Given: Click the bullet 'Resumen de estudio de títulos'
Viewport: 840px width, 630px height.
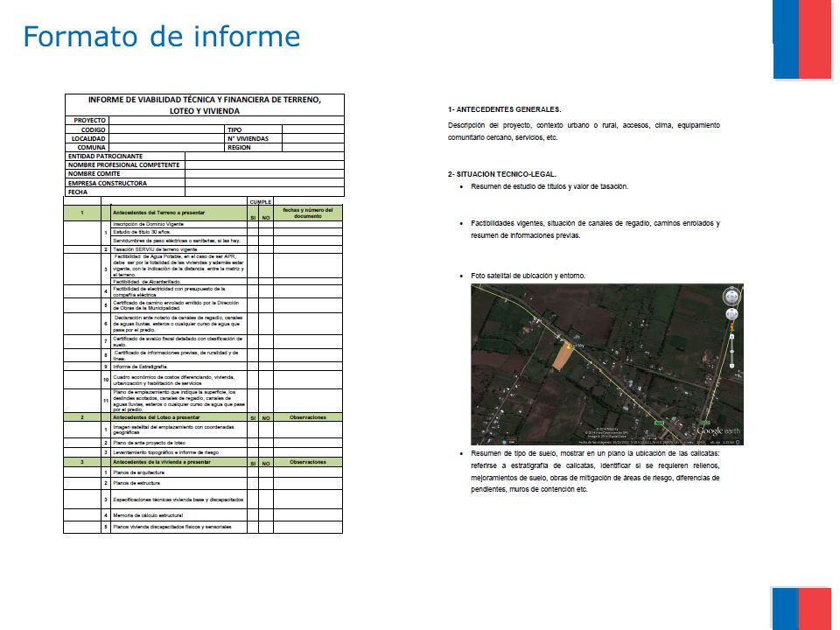Looking at the screenshot, I should coord(549,186).
